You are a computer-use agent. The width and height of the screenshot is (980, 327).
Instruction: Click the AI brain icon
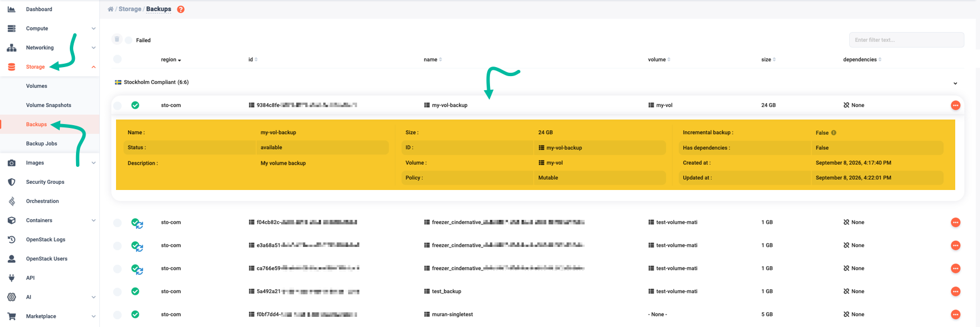click(11, 297)
